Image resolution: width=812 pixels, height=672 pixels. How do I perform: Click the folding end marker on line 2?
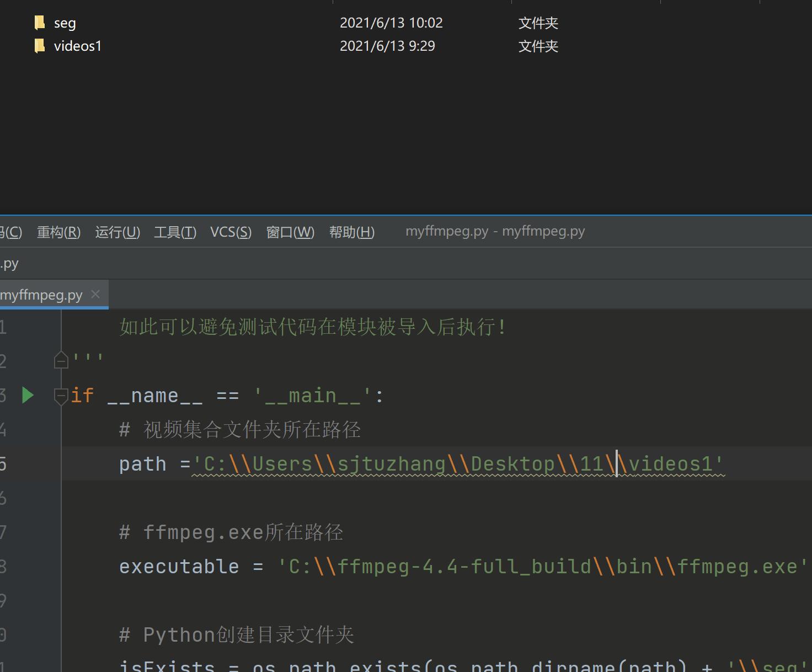61,359
